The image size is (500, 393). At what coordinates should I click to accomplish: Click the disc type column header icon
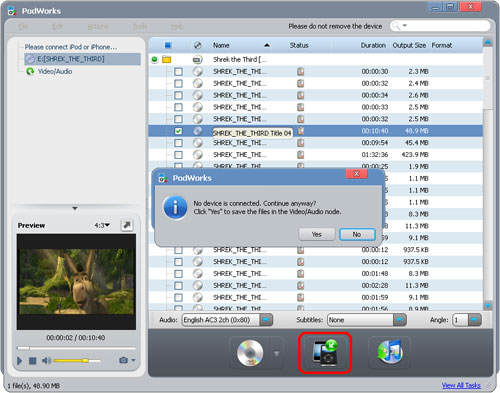tap(197, 45)
